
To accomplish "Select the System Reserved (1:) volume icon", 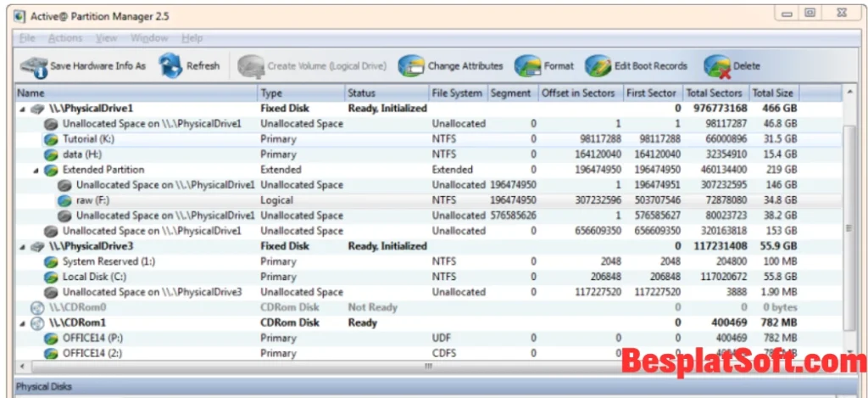I will (51, 261).
